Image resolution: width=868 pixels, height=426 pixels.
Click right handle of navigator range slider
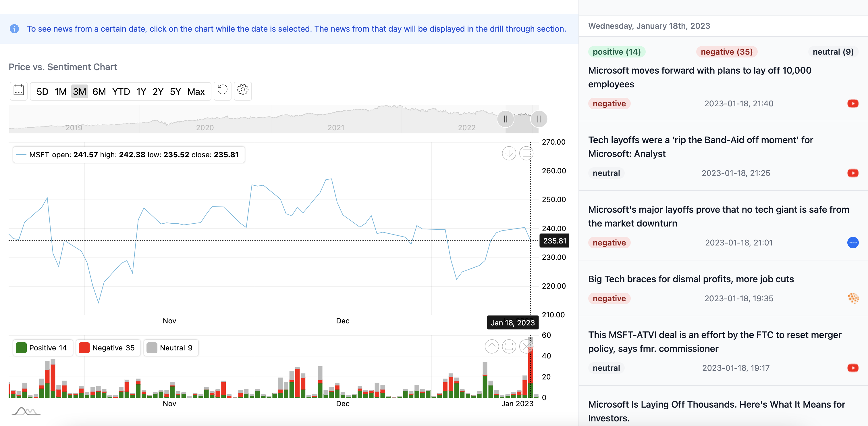pyautogui.click(x=539, y=119)
